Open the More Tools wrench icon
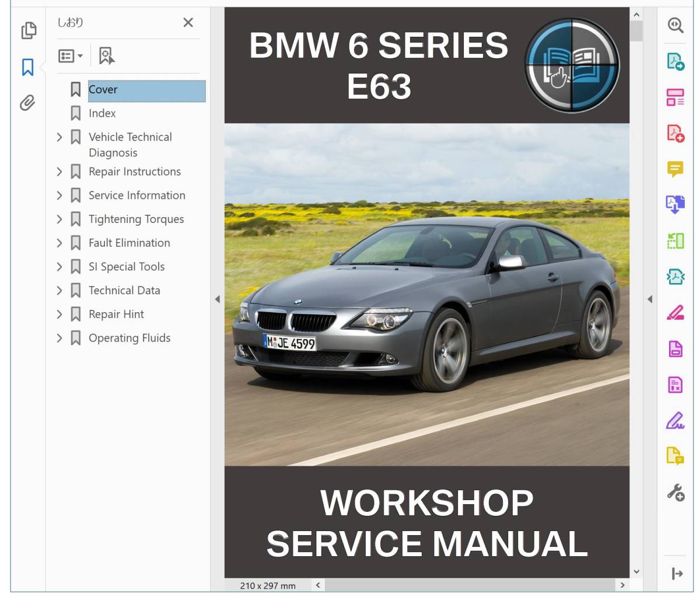Image resolution: width=700 pixels, height=597 pixels. click(x=675, y=493)
